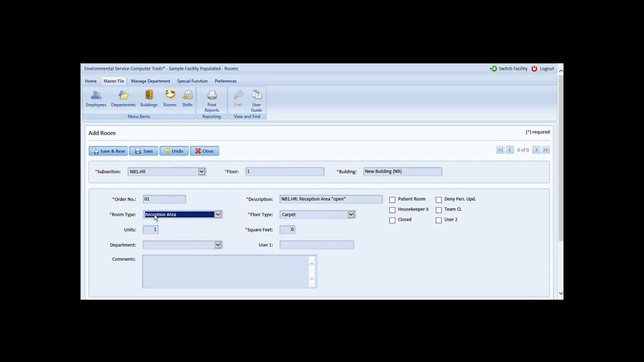Screen dimensions: 644x362
Task: Check the Patient Room checkbox
Action: pyautogui.click(x=392, y=200)
